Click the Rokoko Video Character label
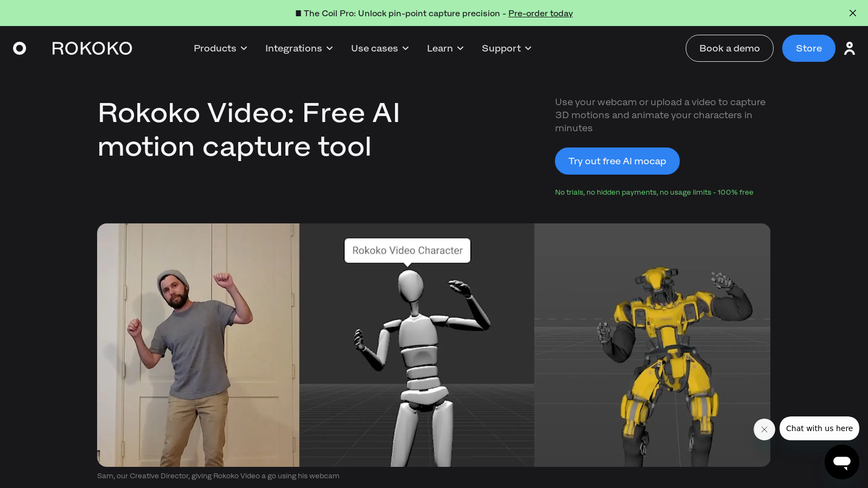This screenshot has width=868, height=488. (x=407, y=251)
